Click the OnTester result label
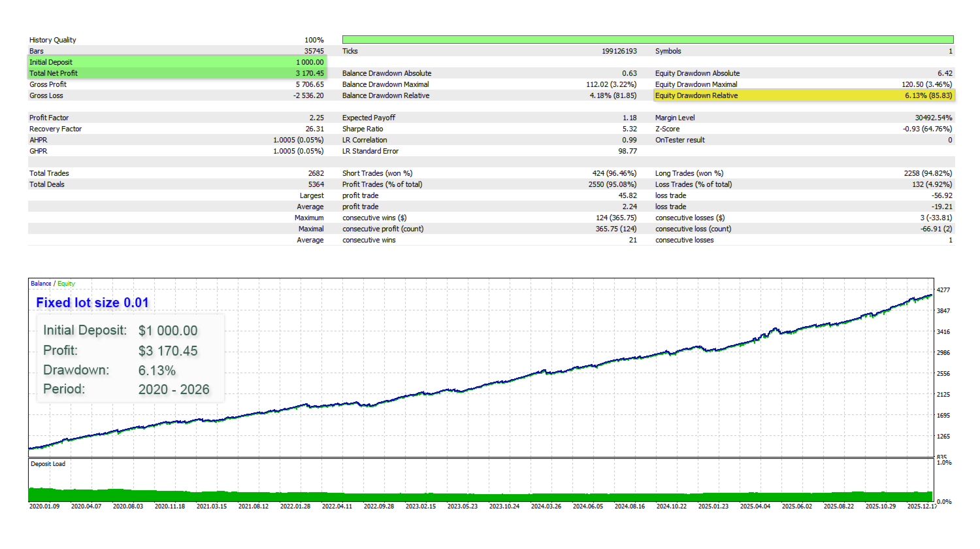 coord(680,140)
